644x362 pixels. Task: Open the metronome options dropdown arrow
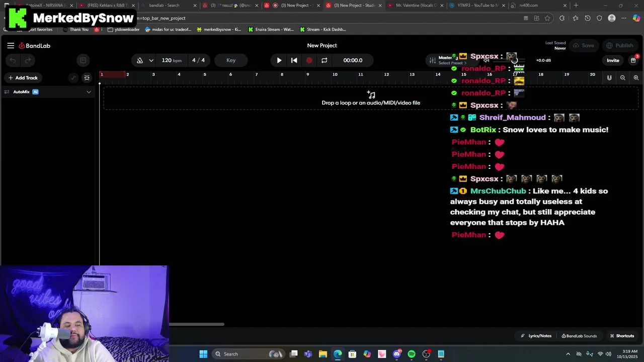coord(151,60)
